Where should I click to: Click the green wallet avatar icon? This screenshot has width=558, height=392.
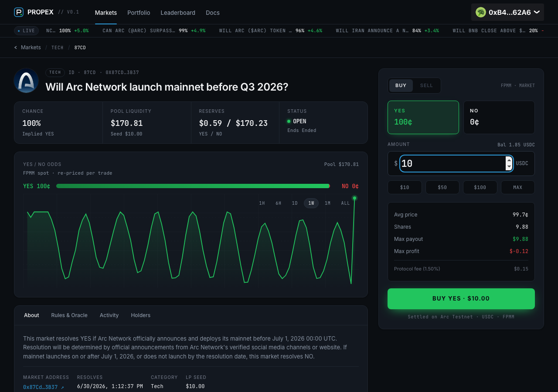[481, 12]
